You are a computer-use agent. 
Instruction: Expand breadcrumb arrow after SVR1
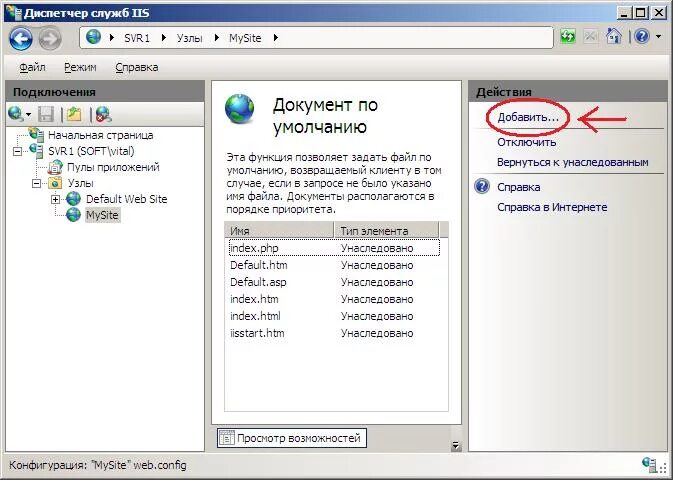click(164, 38)
